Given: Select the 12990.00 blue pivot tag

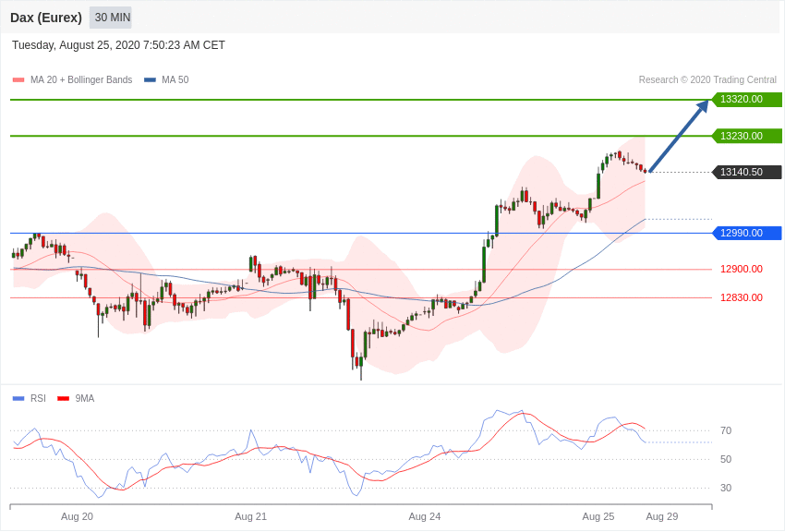Looking at the screenshot, I should [x=747, y=233].
